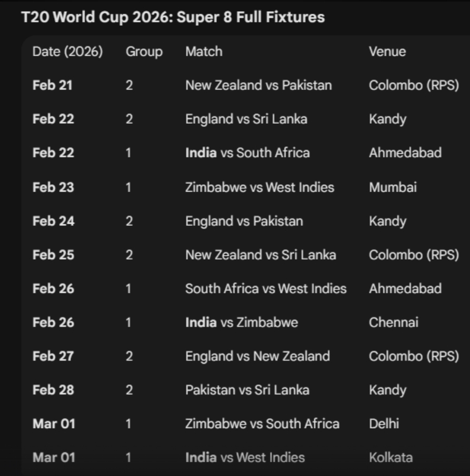The width and height of the screenshot is (470, 476).
Task: Select 'England vs Sri Lanka' match
Action: [246, 119]
